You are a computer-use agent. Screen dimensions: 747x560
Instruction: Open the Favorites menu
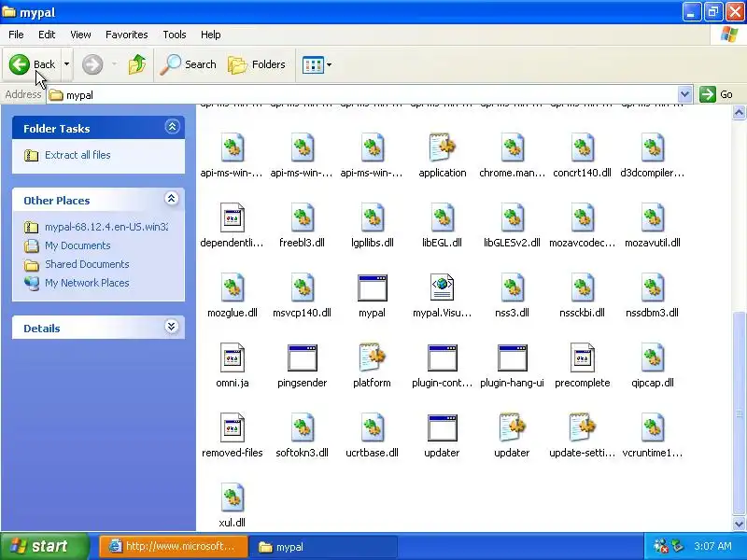tap(127, 35)
